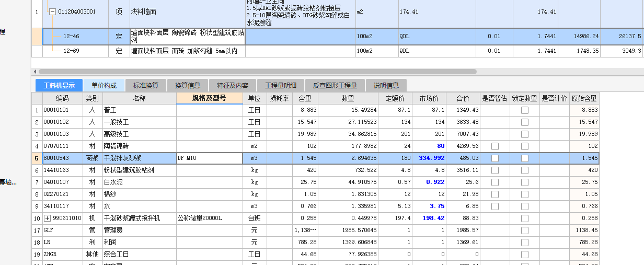
Task: Click the upper grid horizontal scrollbar thumb
Action: coord(258,71)
